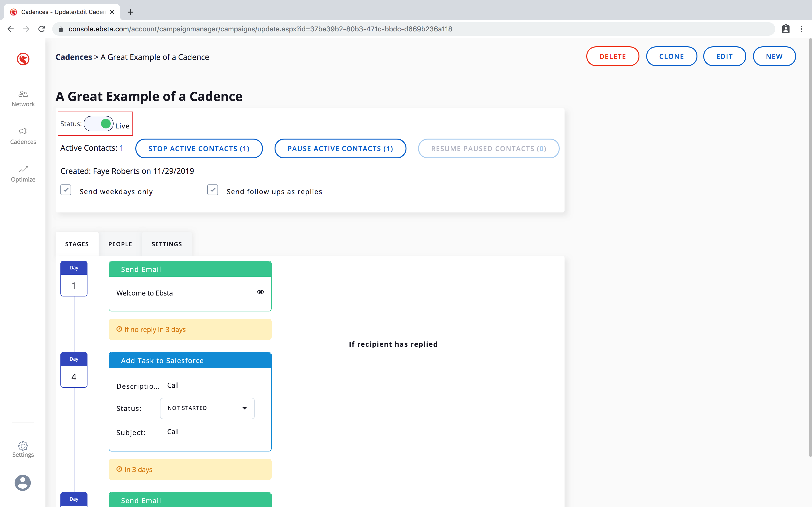Uncheck Send weekdays only
The height and width of the screenshot is (507, 812).
[x=66, y=190]
